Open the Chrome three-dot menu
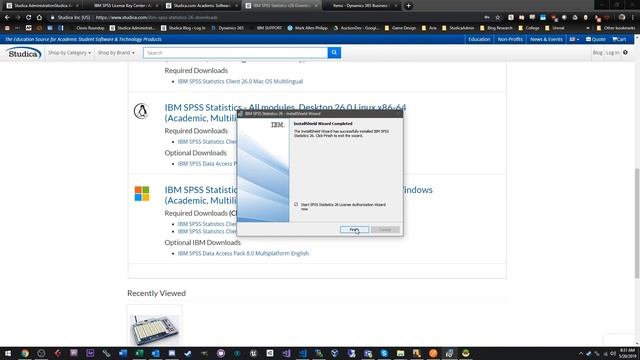The height and width of the screenshot is (360, 640). pyautogui.click(x=633, y=18)
